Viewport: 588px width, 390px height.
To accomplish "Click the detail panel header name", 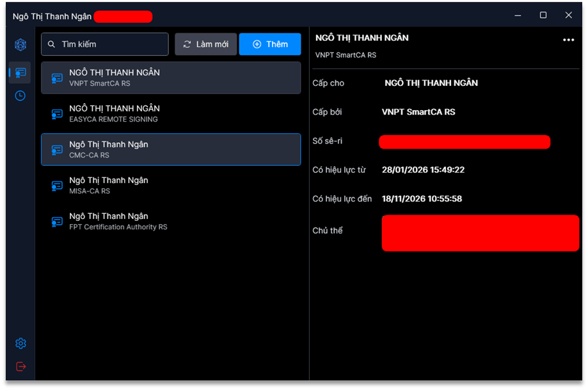I will (362, 38).
